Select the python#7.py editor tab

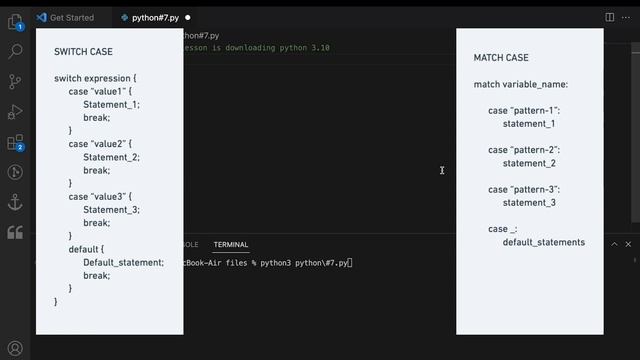coord(155,18)
